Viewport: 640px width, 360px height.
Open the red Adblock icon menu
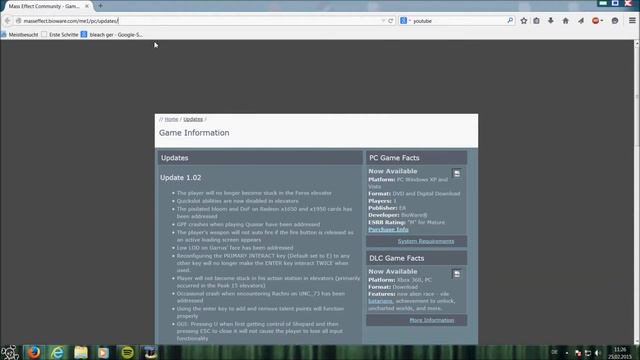coord(597,20)
